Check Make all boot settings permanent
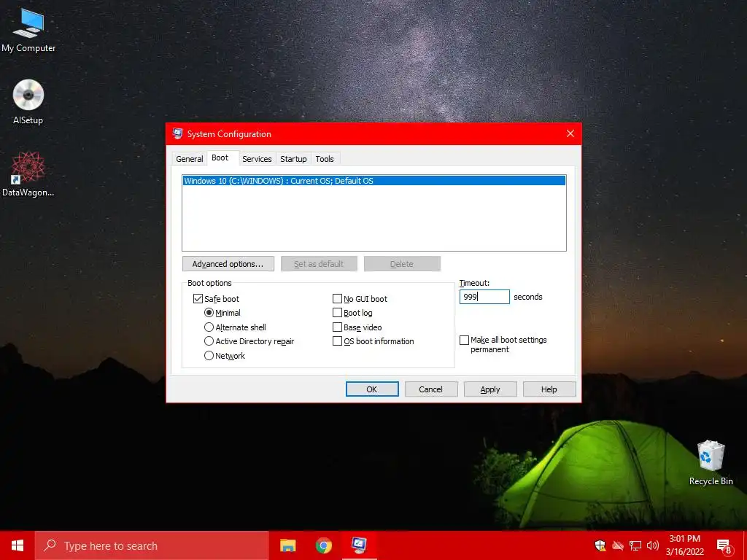Screen dimensions: 747x560 tap(464, 340)
